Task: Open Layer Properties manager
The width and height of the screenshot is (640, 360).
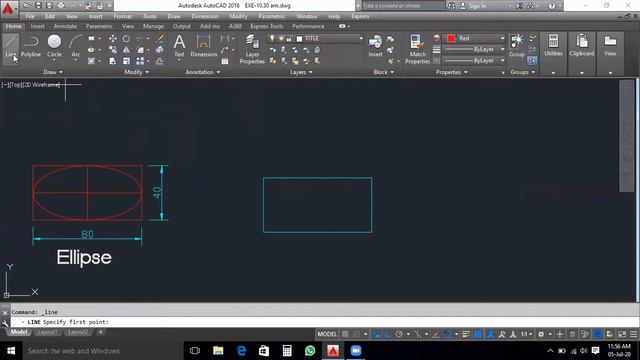Action: coord(252,49)
